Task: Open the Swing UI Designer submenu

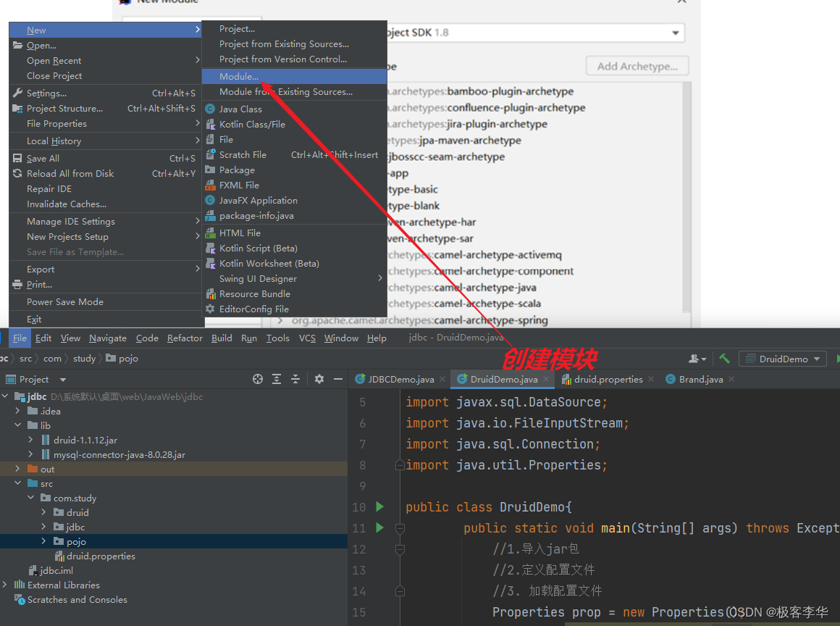Action: pyautogui.click(x=295, y=279)
